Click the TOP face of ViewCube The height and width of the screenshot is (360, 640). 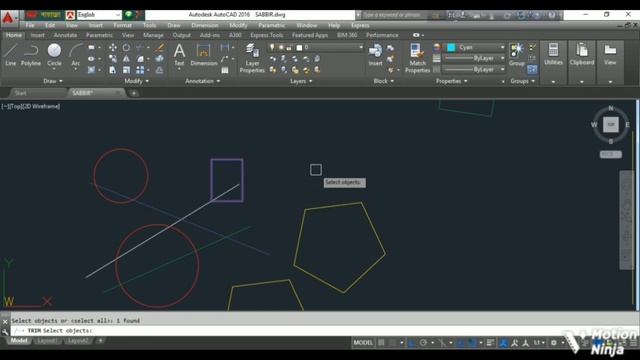click(611, 124)
